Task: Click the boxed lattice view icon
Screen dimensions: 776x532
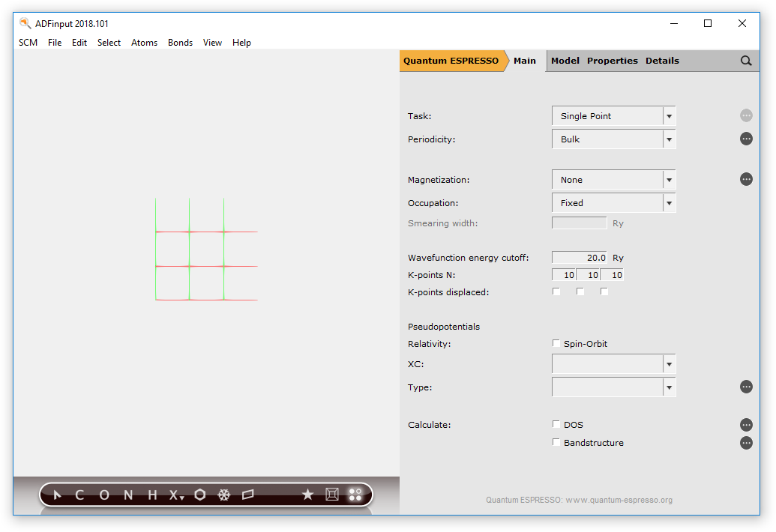Action: coord(331,495)
